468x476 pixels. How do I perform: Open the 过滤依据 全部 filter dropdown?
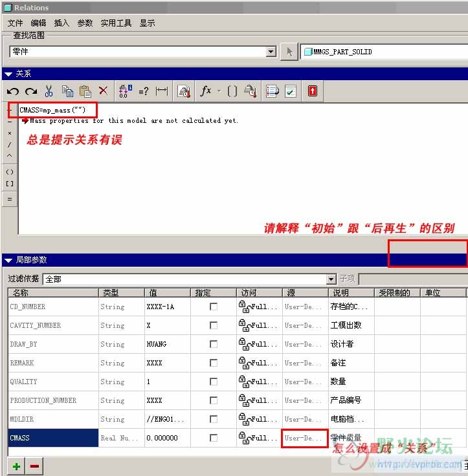(331, 279)
